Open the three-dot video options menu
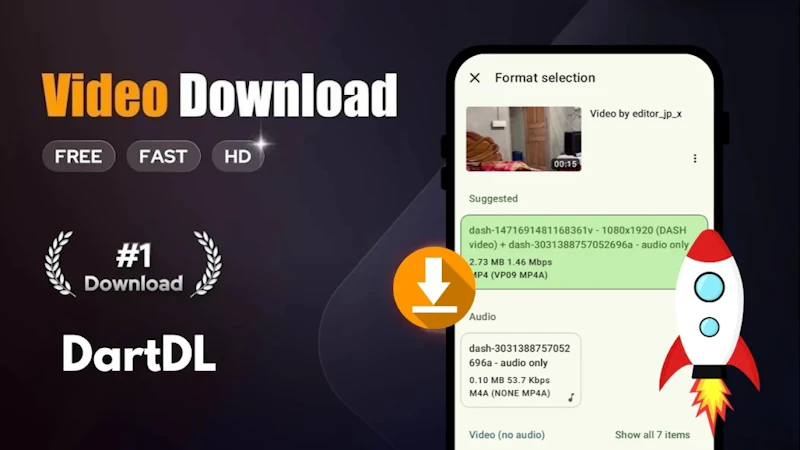The image size is (800, 450). click(x=694, y=159)
